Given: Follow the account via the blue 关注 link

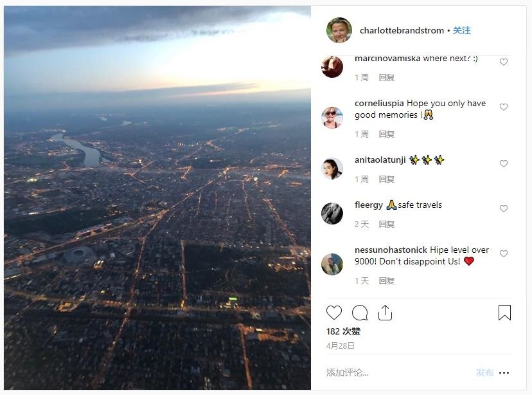Looking at the screenshot, I should tap(462, 31).
